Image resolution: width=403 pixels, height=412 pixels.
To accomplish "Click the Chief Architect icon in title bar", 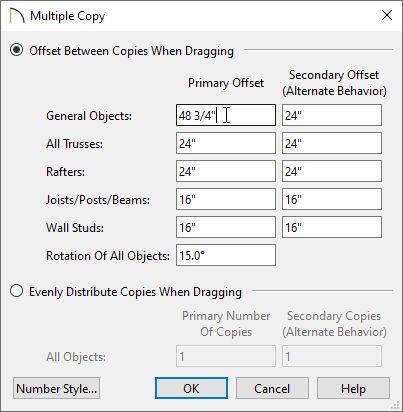I will tap(17, 16).
